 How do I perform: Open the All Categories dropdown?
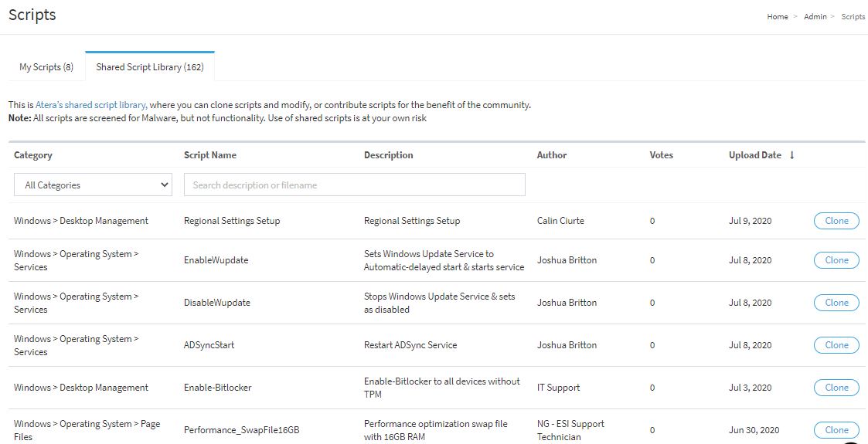pyautogui.click(x=93, y=185)
